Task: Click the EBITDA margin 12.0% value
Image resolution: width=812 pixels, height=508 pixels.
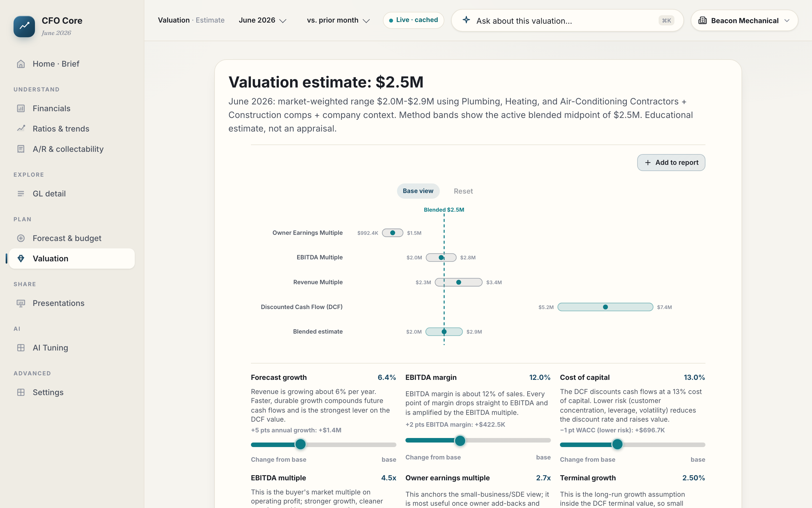Action: [x=540, y=377]
